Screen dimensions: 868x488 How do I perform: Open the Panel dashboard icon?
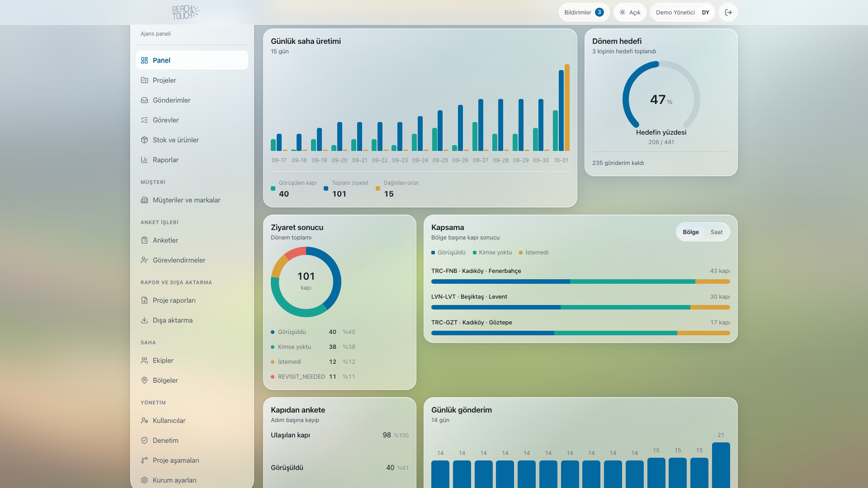(144, 60)
